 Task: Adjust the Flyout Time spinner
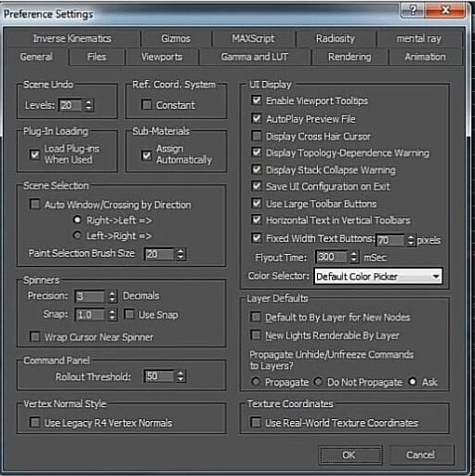[x=353, y=257]
